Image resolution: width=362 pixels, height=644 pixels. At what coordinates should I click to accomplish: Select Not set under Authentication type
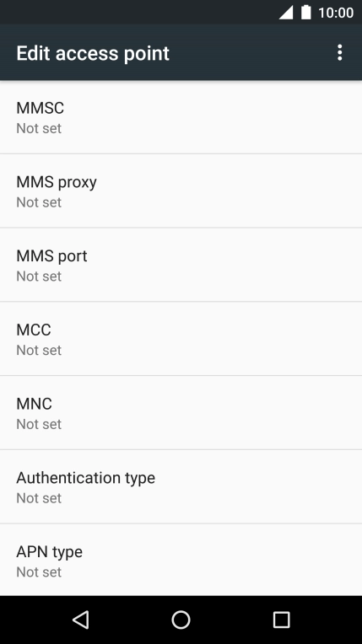pos(39,498)
